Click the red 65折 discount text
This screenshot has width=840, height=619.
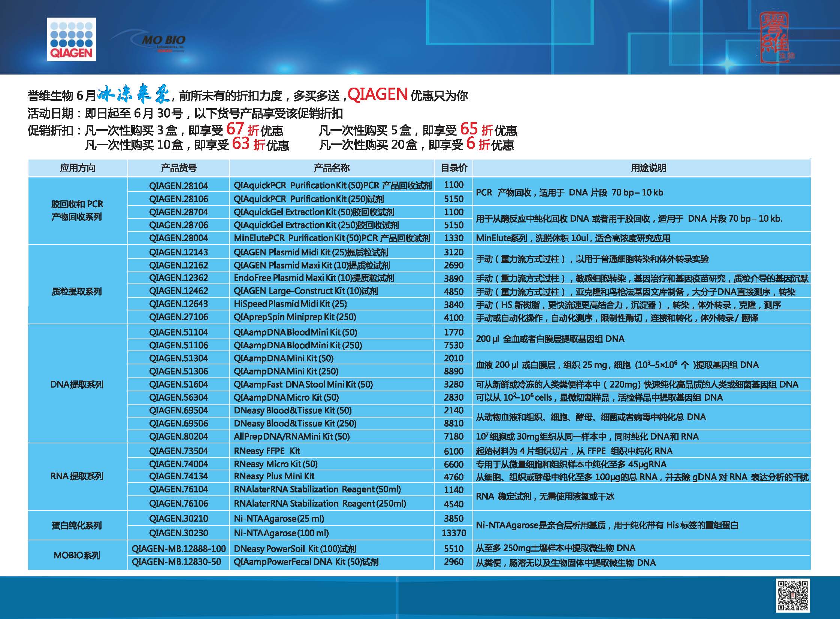coord(477,129)
